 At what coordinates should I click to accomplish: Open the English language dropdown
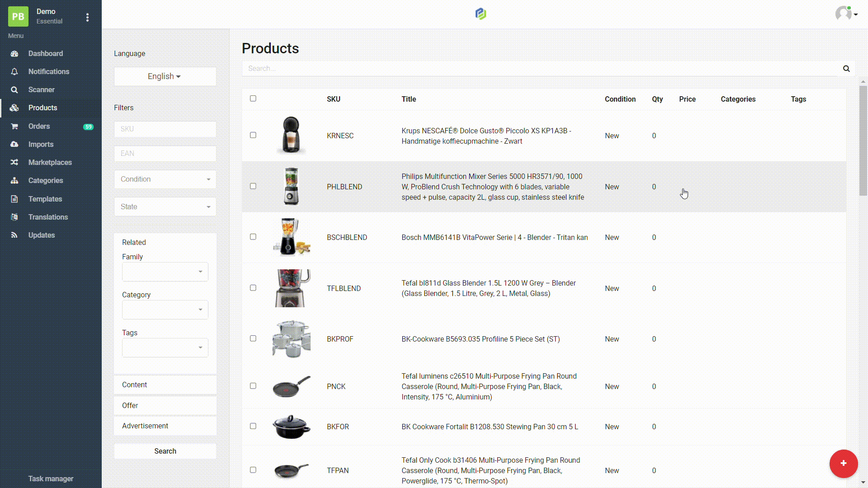pyautogui.click(x=165, y=76)
